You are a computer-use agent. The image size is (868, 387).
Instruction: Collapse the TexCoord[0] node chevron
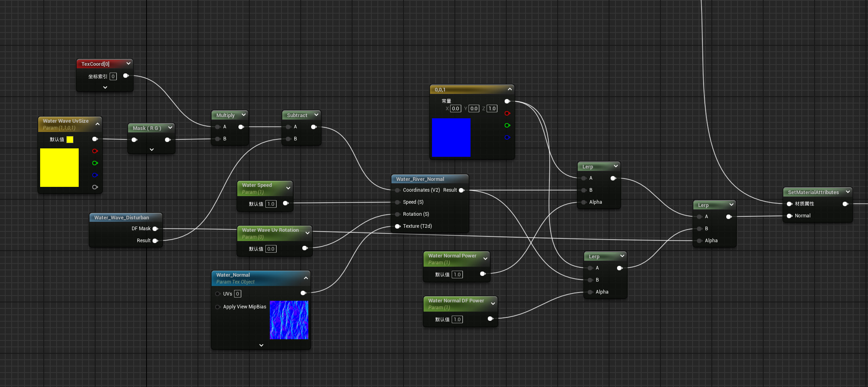[128, 63]
